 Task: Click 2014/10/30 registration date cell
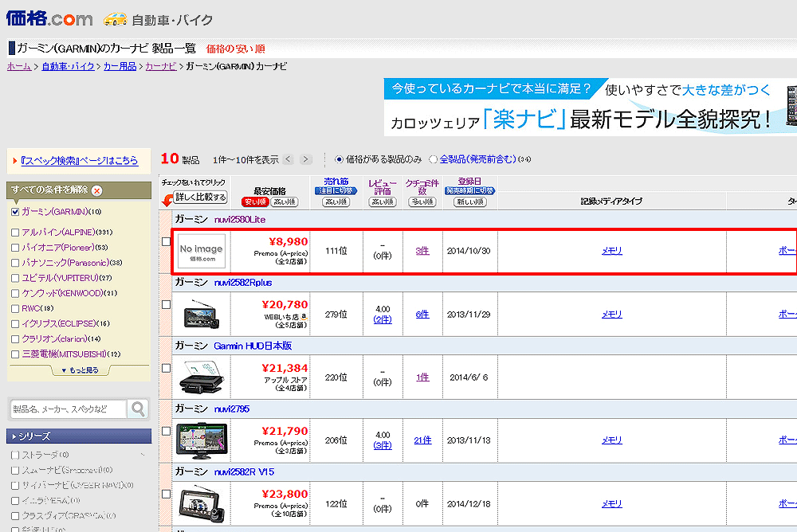pos(469,251)
